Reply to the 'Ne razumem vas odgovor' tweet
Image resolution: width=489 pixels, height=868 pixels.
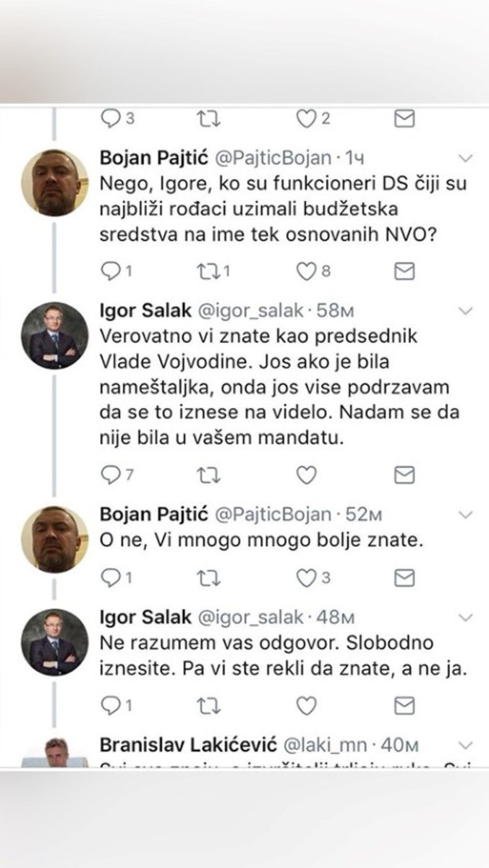[x=109, y=705]
